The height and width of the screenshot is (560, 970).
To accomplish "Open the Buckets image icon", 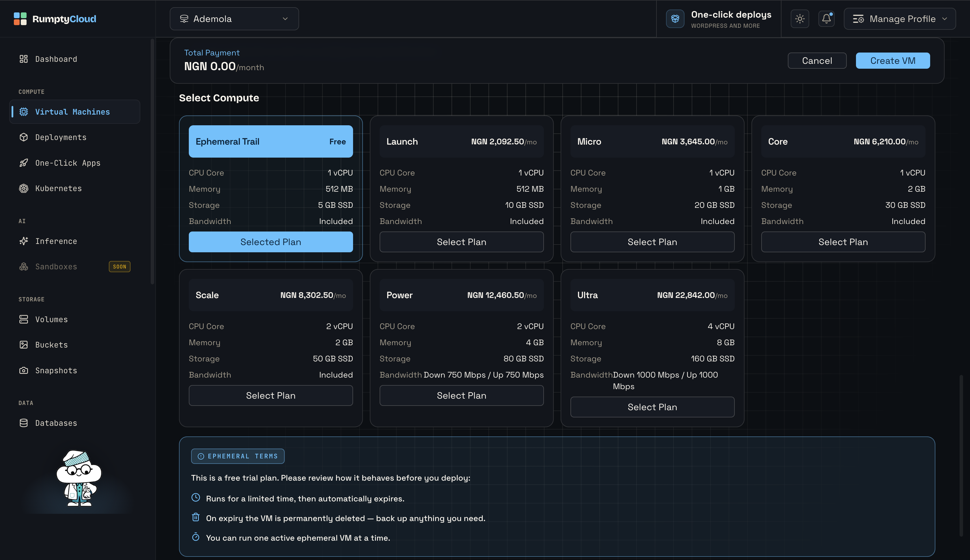I will (x=24, y=345).
